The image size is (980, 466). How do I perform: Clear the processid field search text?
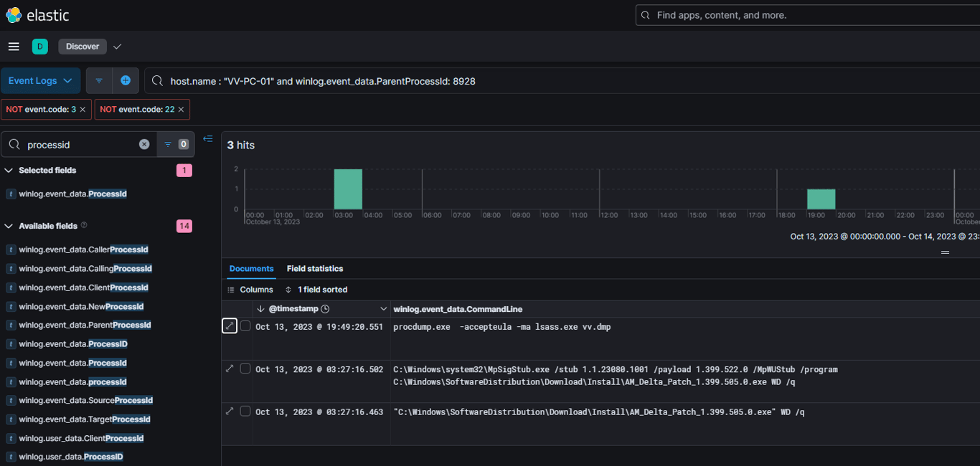pos(144,144)
